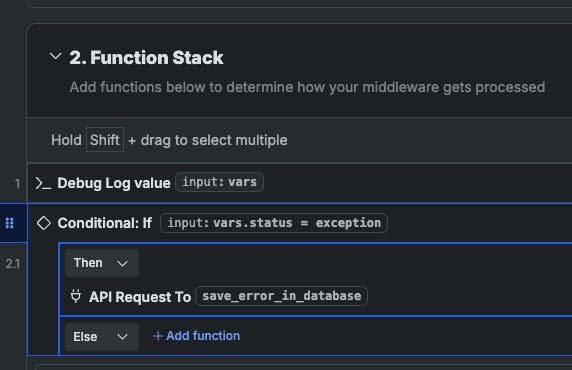The height and width of the screenshot is (370, 572).
Task: Select the Debug Log value step
Action: click(x=114, y=183)
